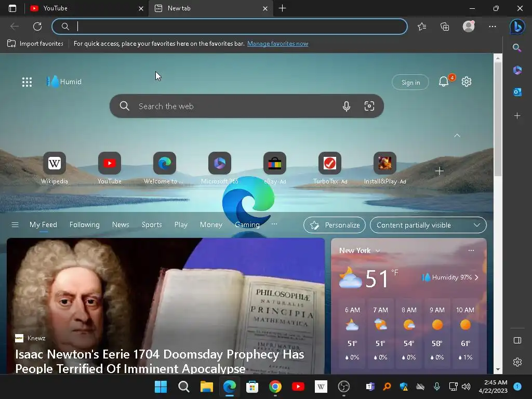This screenshot has width=532, height=399.
Task: Open the notifications bell
Action: (x=444, y=82)
